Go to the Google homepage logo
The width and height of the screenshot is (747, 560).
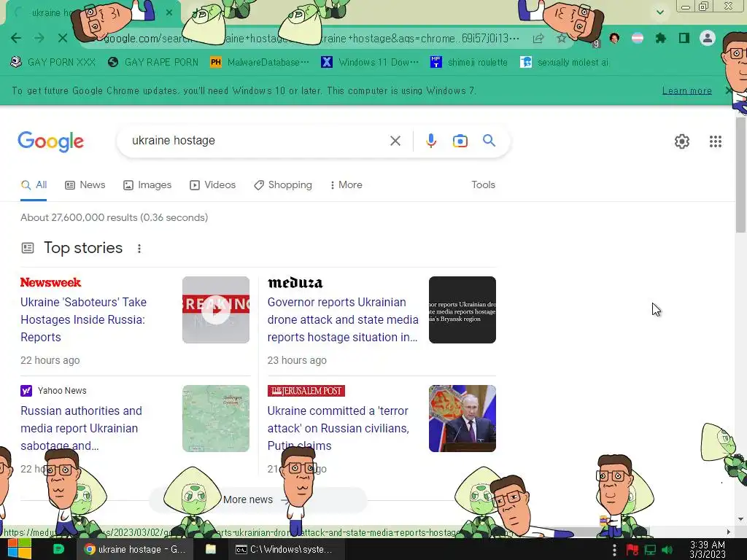50,141
